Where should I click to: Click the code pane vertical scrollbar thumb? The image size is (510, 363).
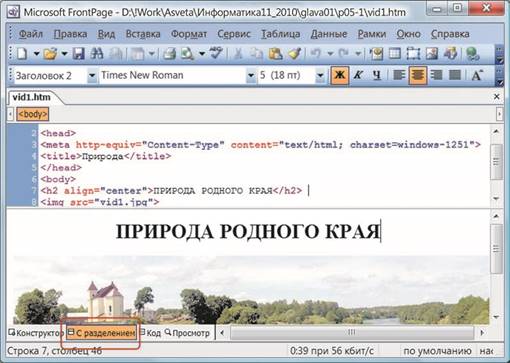[x=496, y=162]
